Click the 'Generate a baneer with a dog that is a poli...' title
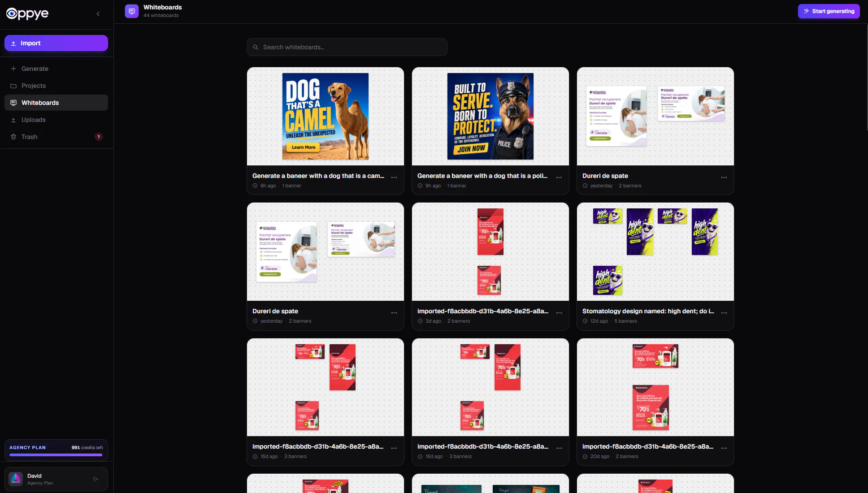Viewport: 868px width, 493px height. (482, 176)
